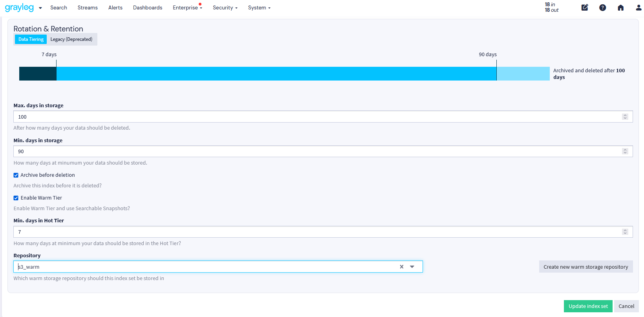Go to the home welcome page icon
Viewport: 644px width, 317px height.
pyautogui.click(x=620, y=7)
